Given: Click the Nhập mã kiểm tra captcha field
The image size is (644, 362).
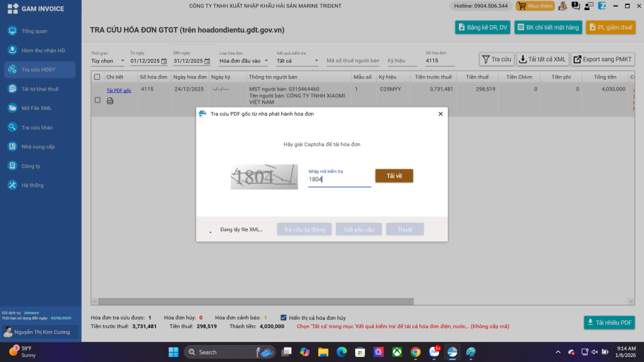Looking at the screenshot, I should tap(339, 180).
